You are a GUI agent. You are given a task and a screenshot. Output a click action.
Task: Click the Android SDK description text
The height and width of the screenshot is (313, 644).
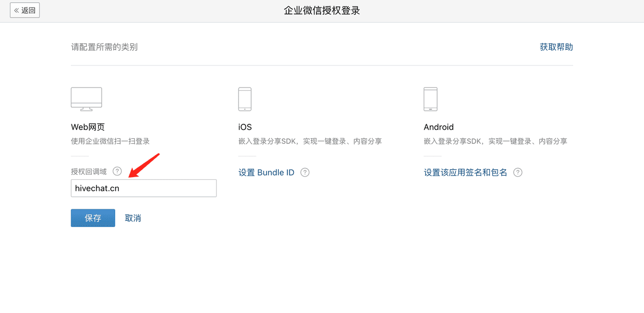point(496,141)
